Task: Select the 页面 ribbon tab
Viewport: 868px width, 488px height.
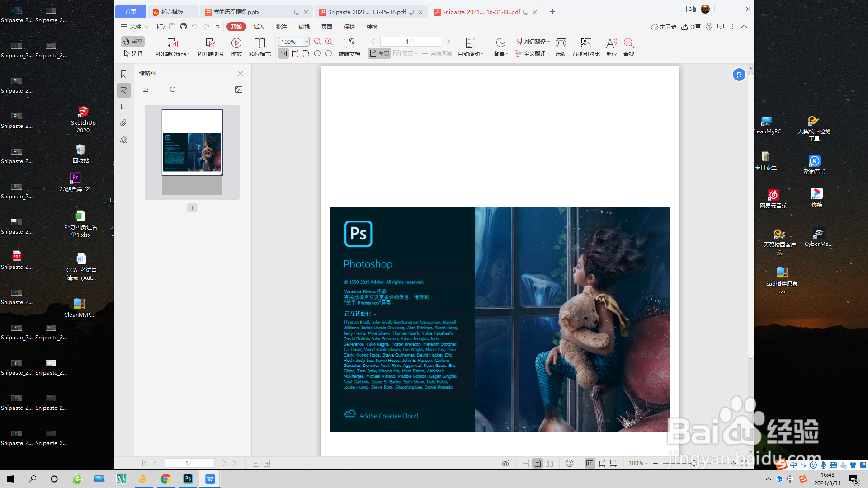Action: (327, 27)
